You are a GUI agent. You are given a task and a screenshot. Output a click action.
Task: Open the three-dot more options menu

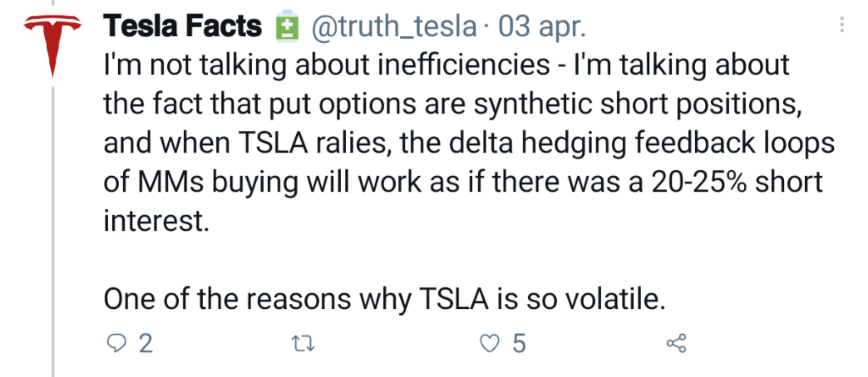842,25
